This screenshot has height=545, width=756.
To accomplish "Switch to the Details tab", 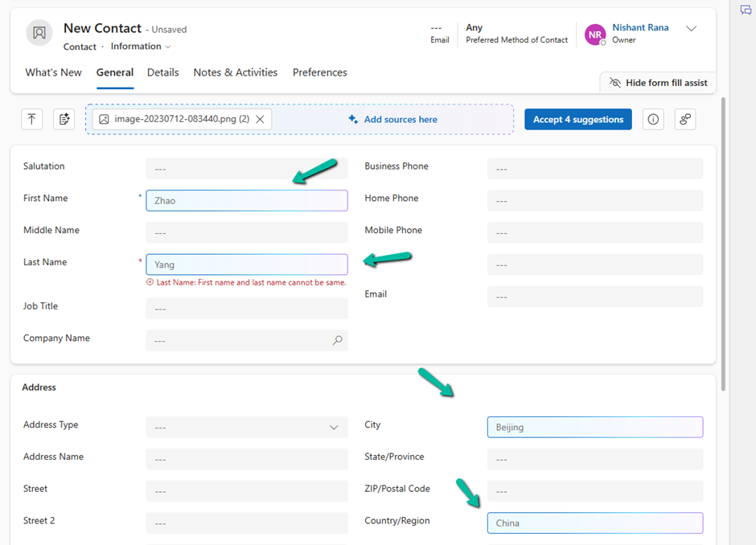I will [x=163, y=72].
